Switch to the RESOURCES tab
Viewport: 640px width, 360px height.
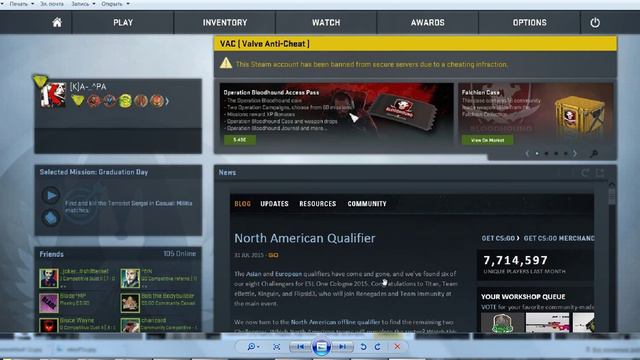coord(318,204)
